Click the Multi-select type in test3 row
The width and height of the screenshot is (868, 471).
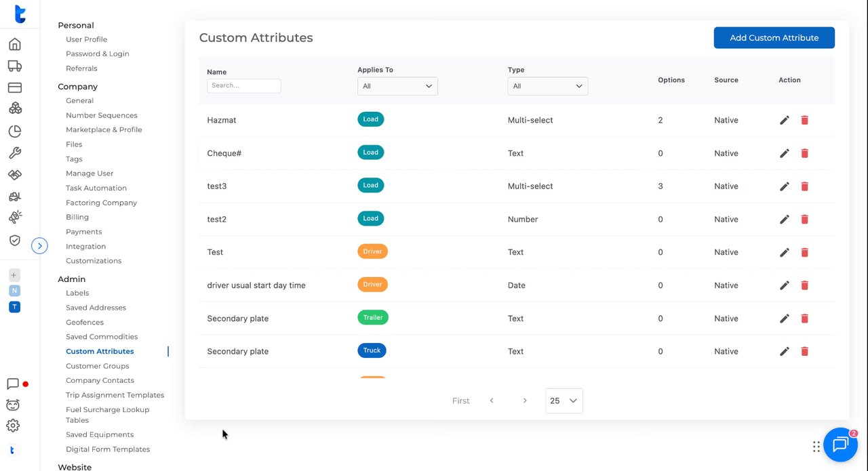(530, 186)
